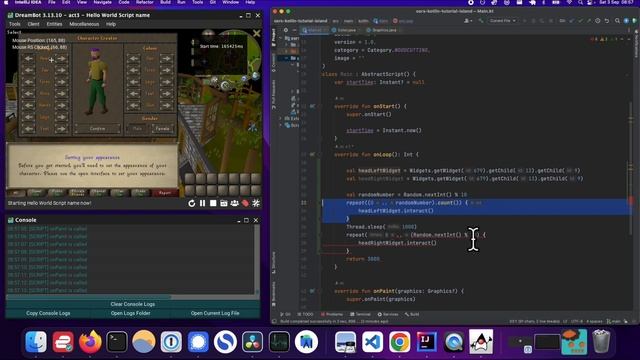Viewport: 640px width, 360px height.
Task: Open errors and warnings indicator in editor
Action: tap(604, 39)
